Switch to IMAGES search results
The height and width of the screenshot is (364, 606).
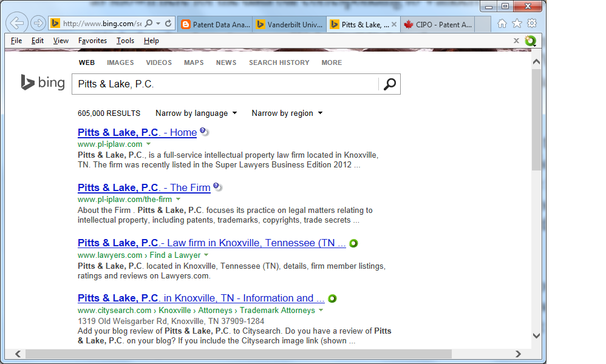(x=120, y=62)
